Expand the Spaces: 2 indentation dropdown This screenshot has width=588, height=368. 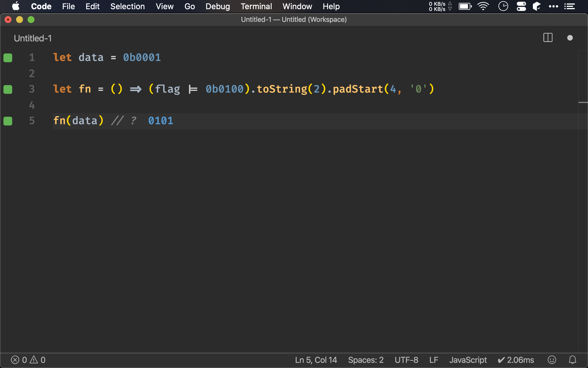tap(365, 360)
